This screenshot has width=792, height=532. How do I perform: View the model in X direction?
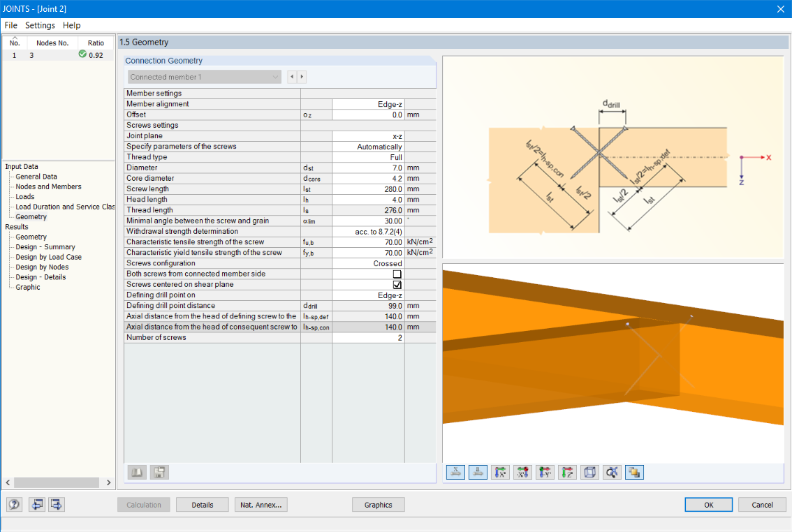point(500,473)
